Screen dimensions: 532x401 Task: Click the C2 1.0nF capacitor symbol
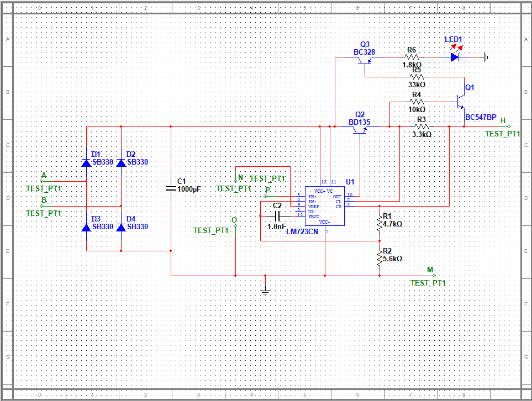277,217
